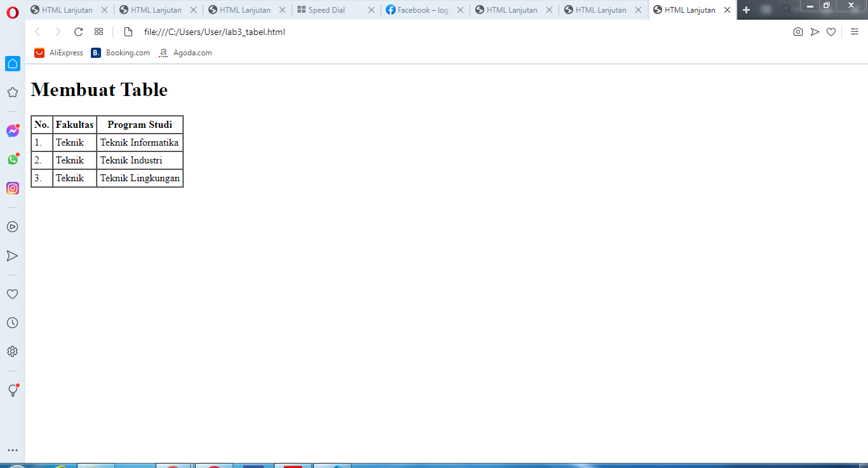The image size is (868, 468).
Task: Open a new tab with plus button
Action: [746, 10]
